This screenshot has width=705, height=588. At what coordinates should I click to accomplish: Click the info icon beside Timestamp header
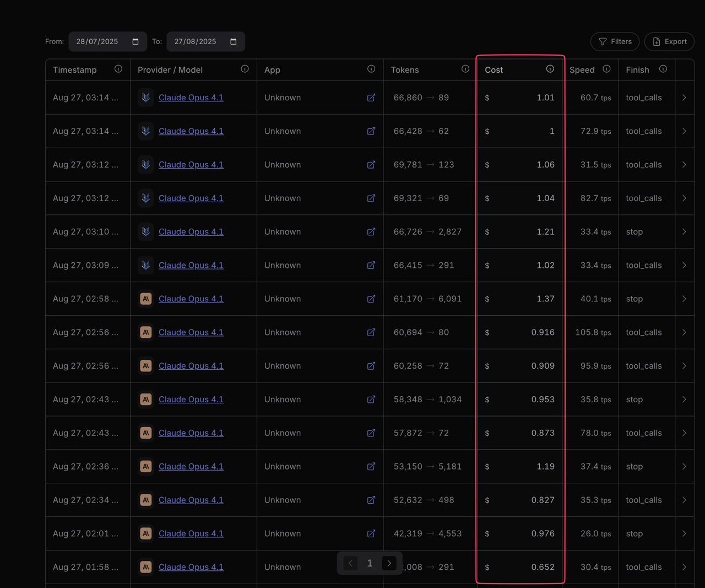(x=118, y=69)
